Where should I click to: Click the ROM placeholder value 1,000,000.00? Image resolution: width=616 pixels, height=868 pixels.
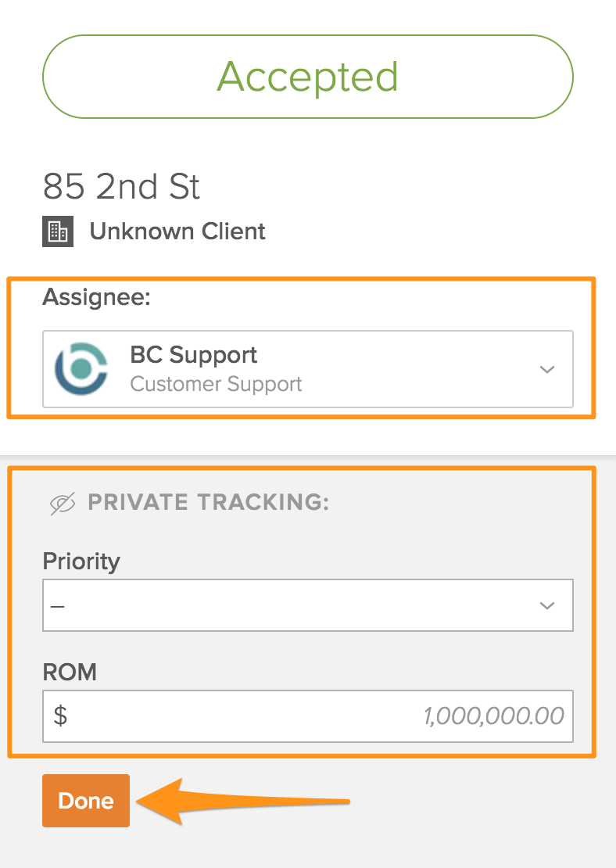click(492, 716)
